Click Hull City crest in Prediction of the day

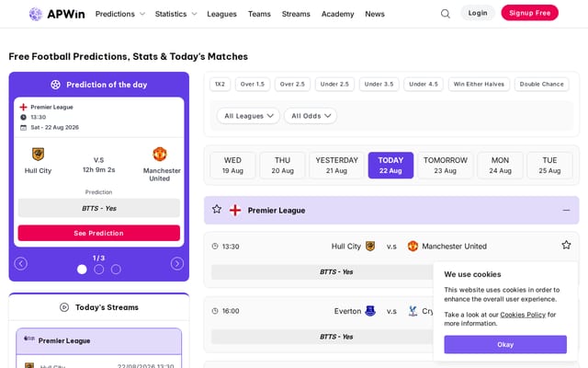pyautogui.click(x=38, y=154)
